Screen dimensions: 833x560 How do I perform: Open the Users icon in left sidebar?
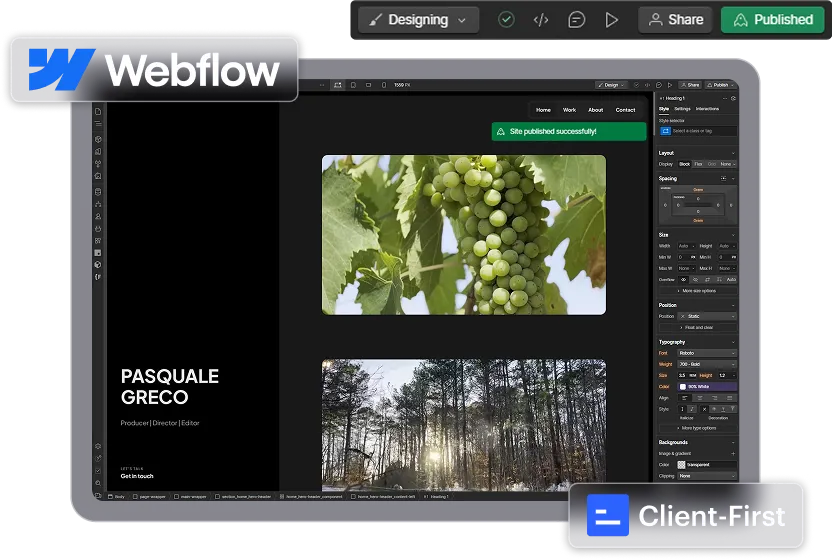point(98,216)
